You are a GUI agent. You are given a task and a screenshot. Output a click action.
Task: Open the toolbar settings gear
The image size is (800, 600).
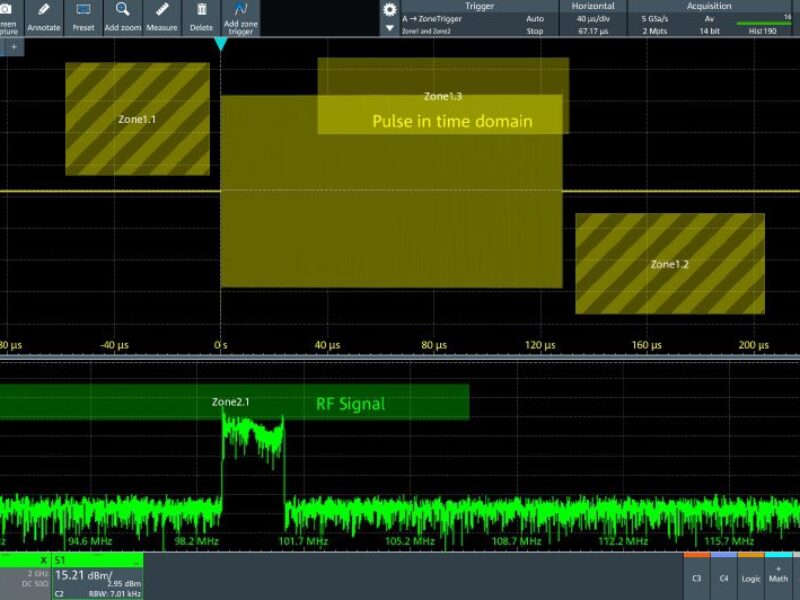pos(390,8)
